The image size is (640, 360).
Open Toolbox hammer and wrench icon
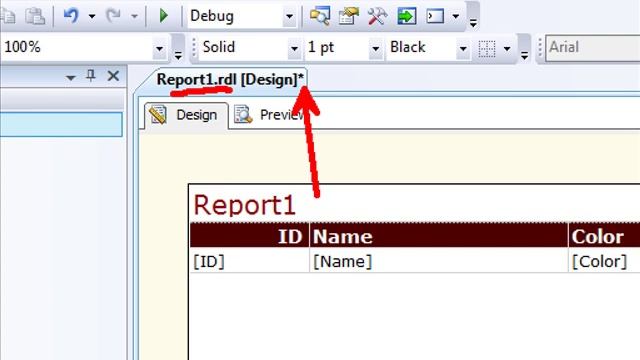pyautogui.click(x=377, y=16)
